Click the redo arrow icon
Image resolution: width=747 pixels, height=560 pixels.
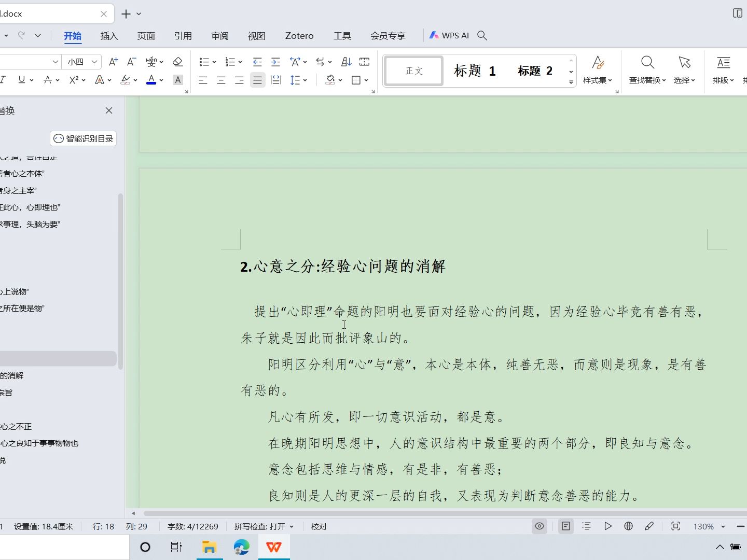click(x=21, y=35)
